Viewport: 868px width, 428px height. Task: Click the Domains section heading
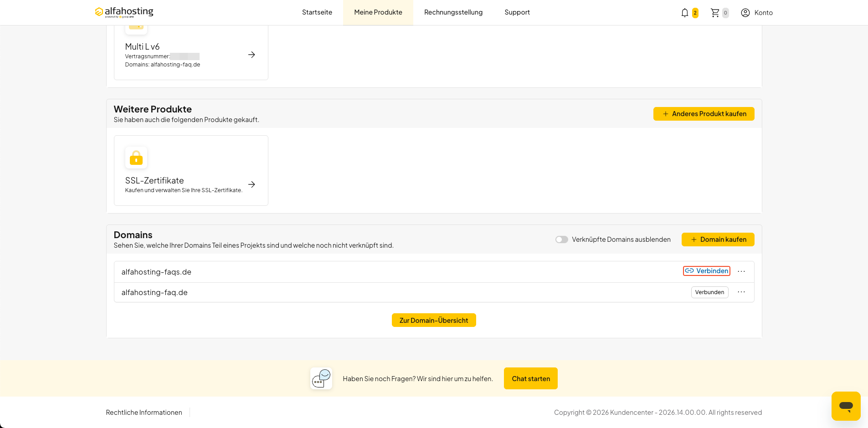(133, 235)
